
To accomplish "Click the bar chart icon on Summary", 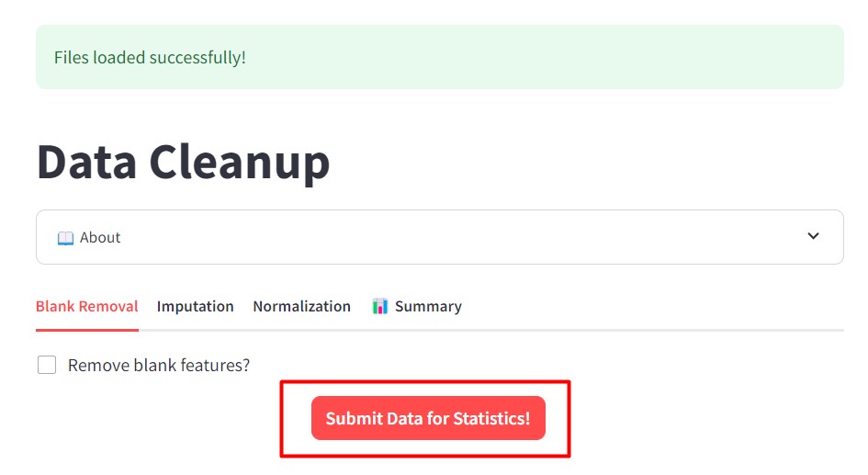I will [380, 307].
